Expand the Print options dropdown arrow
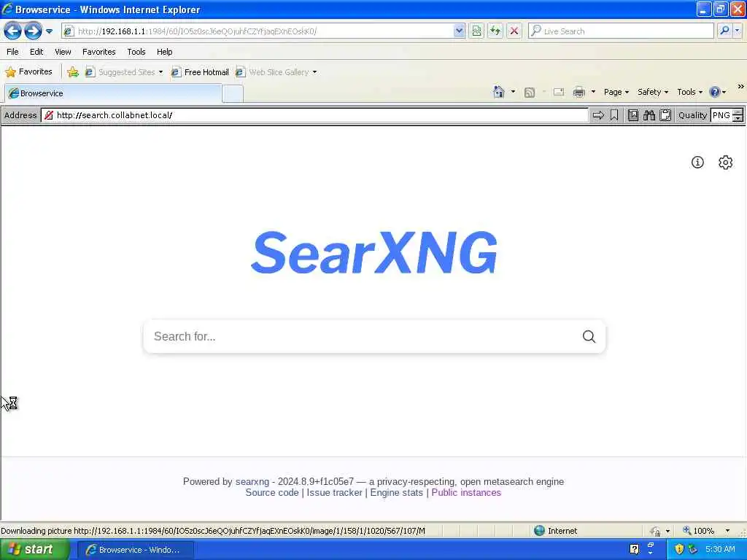Screen dimensions: 747x560 (x=593, y=92)
